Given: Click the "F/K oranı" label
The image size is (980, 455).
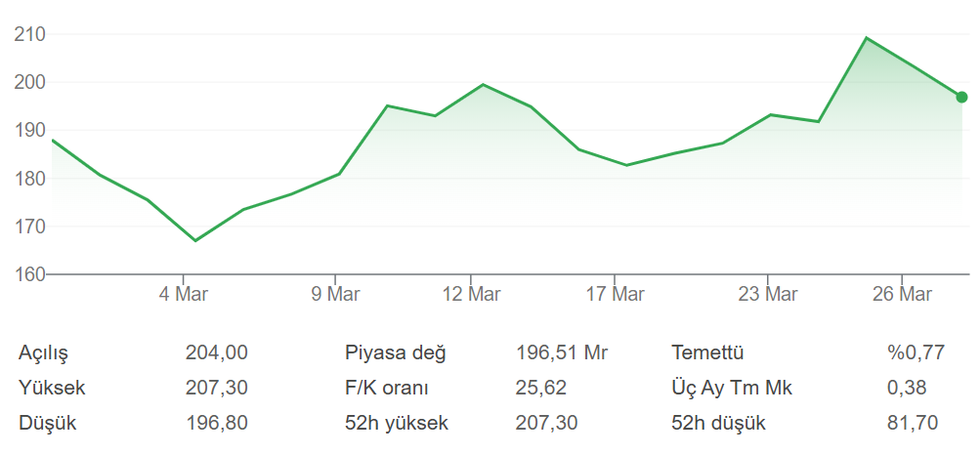Looking at the screenshot, I should pyautogui.click(x=388, y=388).
